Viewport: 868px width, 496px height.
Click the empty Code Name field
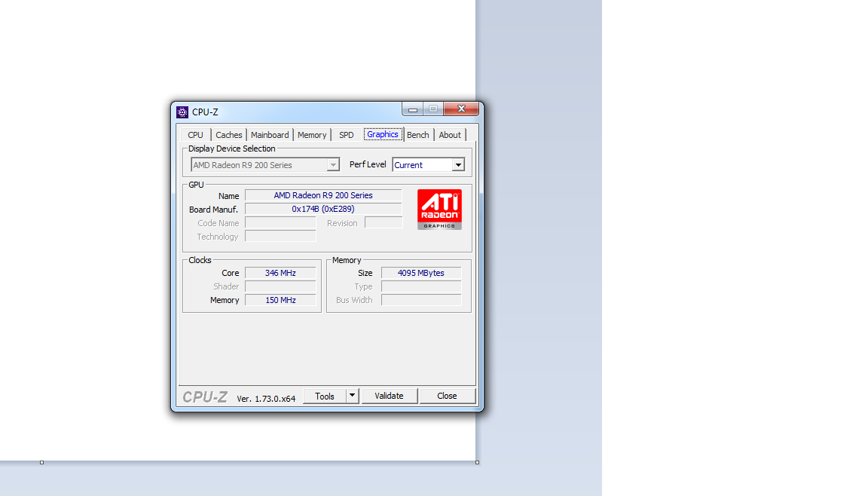[280, 223]
